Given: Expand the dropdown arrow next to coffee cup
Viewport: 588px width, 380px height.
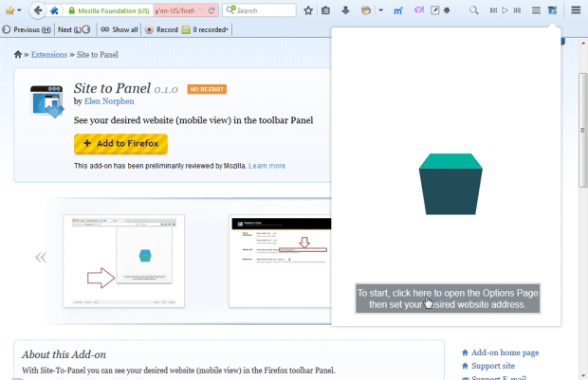Looking at the screenshot, I should point(381,10).
